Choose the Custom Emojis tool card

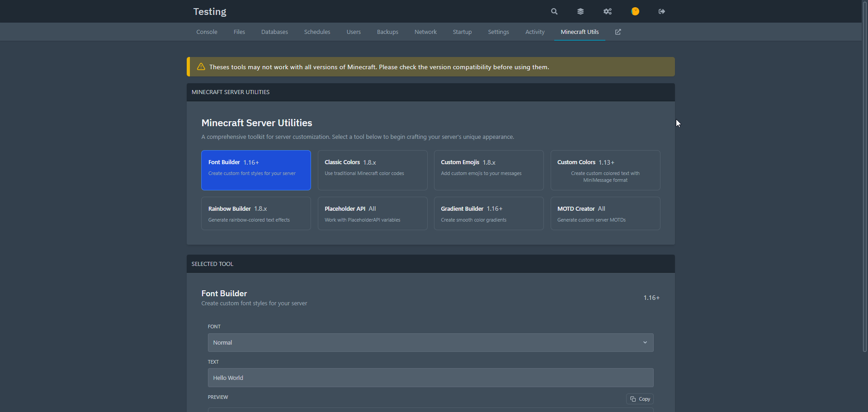click(x=489, y=170)
